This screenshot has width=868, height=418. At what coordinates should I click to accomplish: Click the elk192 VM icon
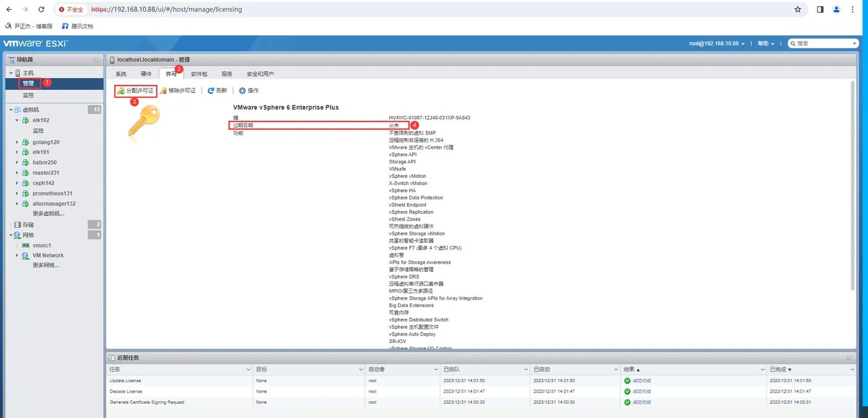tap(26, 120)
